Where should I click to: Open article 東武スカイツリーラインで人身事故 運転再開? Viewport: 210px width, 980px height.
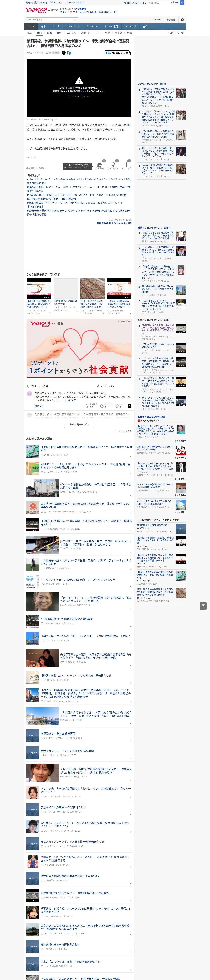67,751
